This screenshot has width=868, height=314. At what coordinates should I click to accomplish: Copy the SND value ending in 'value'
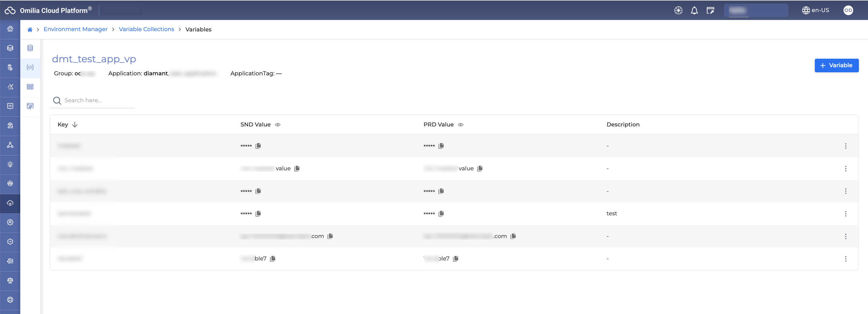point(297,168)
